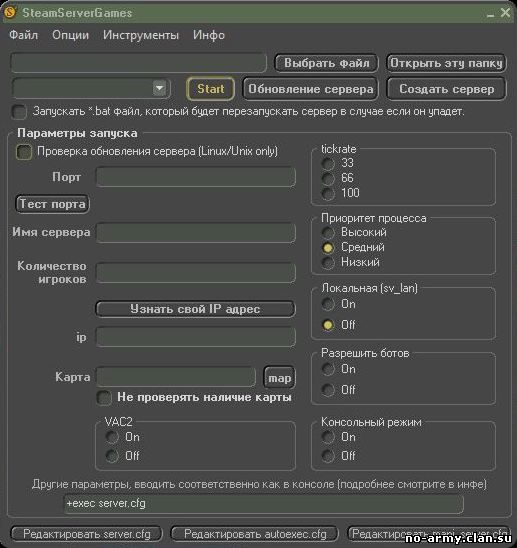
Task: Click Создать сервер button
Action: (446, 89)
